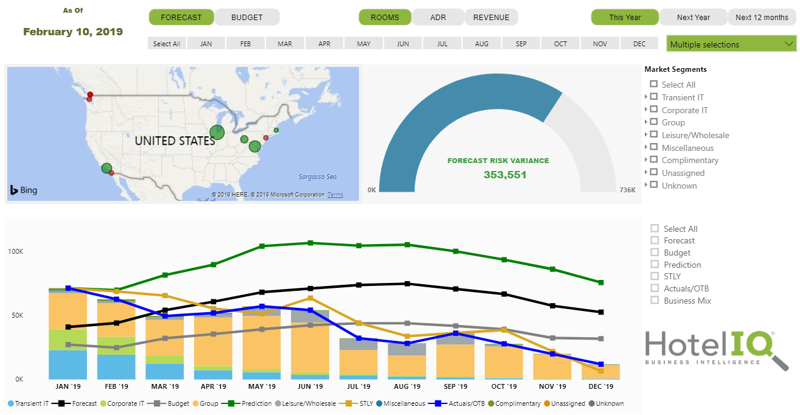Click the JUN '19 stacked bar
Image resolution: width=800 pixels, height=415 pixels.
coord(310,344)
